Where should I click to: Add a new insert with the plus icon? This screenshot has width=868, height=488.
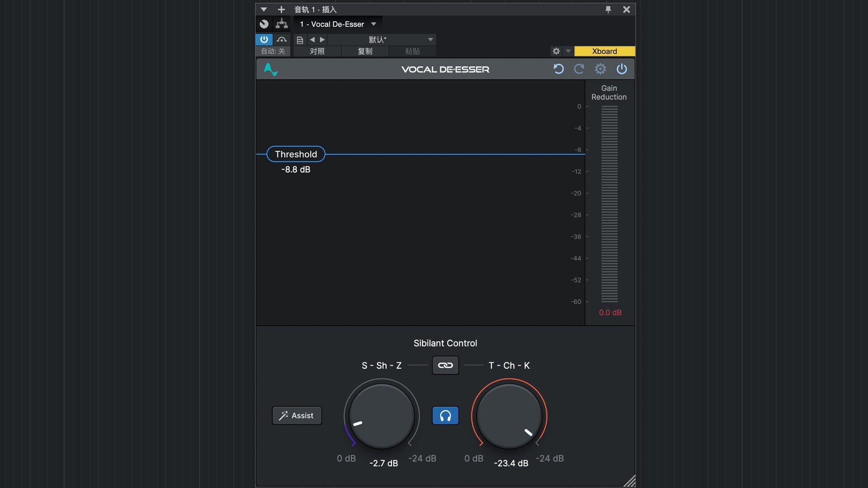(281, 9)
